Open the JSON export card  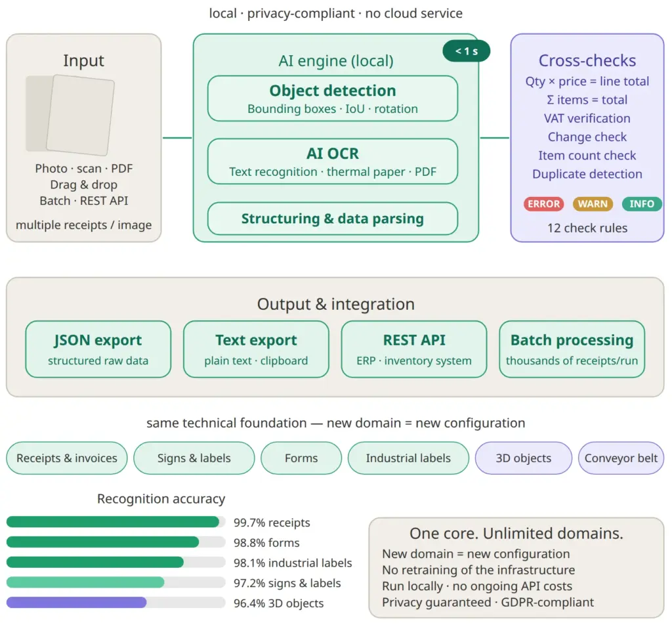[98, 349]
